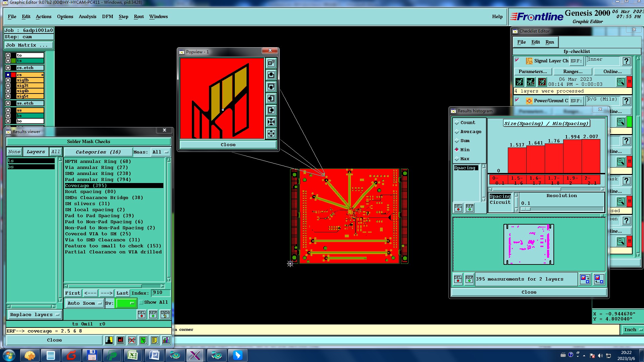Toggle the Signal Layer Check checkbox
The width and height of the screenshot is (644, 362).
pos(517,60)
